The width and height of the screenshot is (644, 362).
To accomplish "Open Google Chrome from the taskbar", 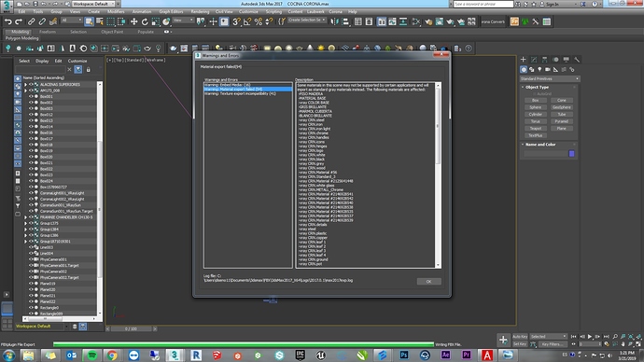I will [112, 355].
